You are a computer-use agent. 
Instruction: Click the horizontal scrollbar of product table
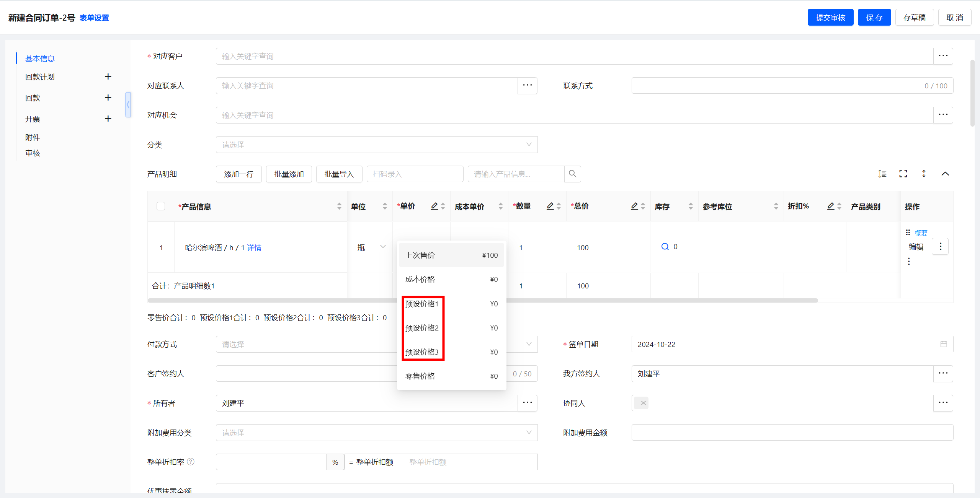tap(483, 300)
